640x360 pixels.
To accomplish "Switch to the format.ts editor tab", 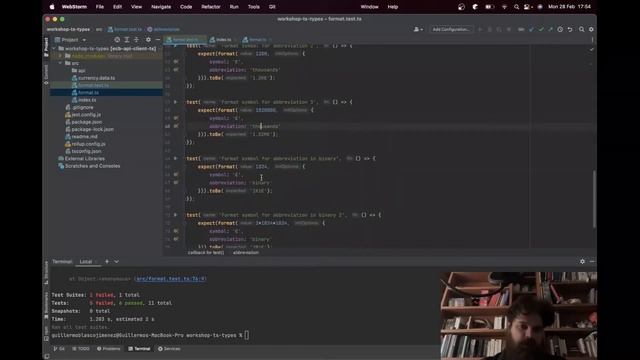I will (x=256, y=40).
